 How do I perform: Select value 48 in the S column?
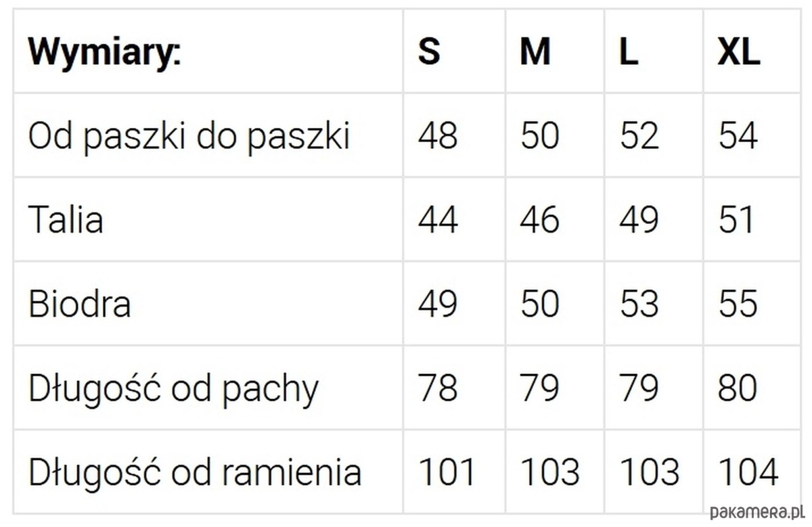(x=438, y=135)
